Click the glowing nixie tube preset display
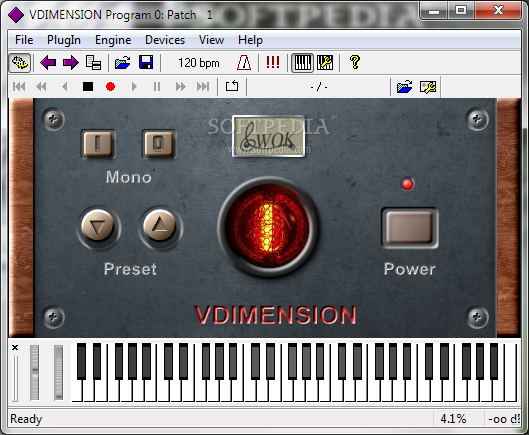529x435 pixels. pos(269,227)
